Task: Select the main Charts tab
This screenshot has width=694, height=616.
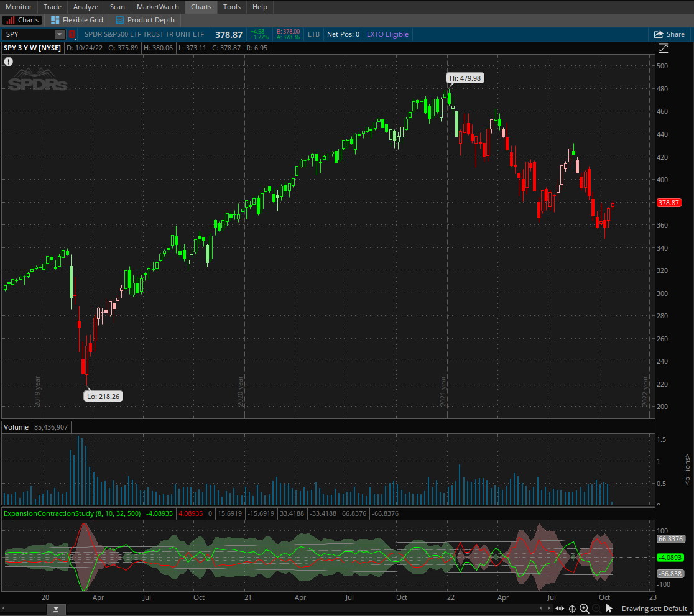Action: pos(201,7)
